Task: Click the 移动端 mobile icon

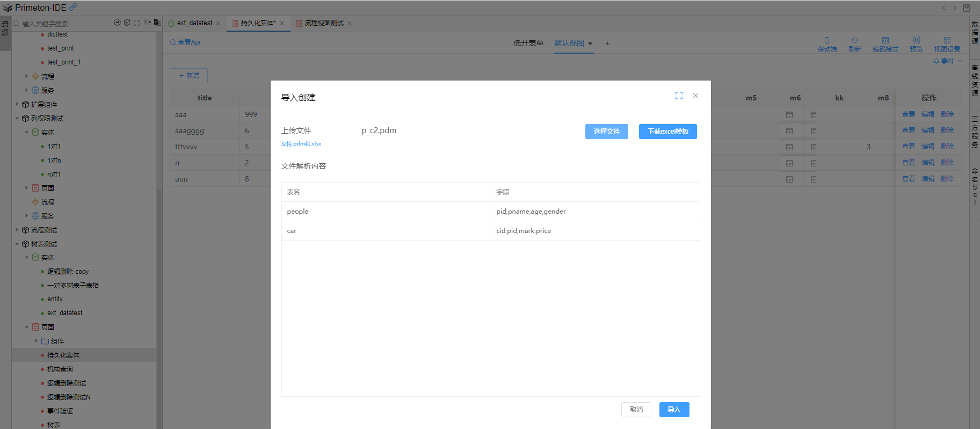Action: tap(827, 41)
